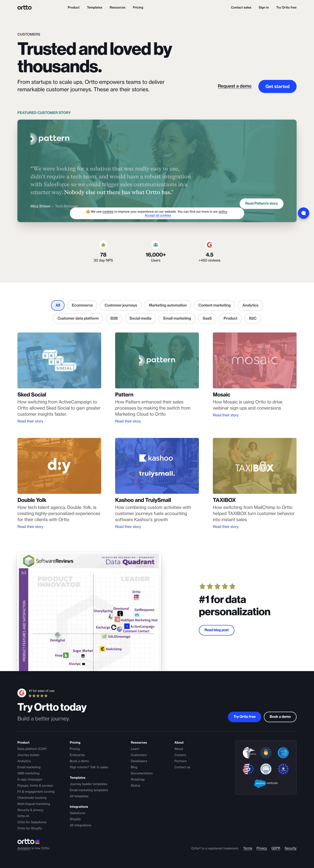Filter by Email marketing

click(x=177, y=318)
